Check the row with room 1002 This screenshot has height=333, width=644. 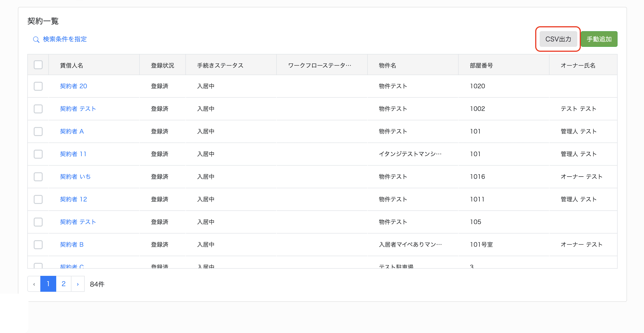tap(38, 109)
